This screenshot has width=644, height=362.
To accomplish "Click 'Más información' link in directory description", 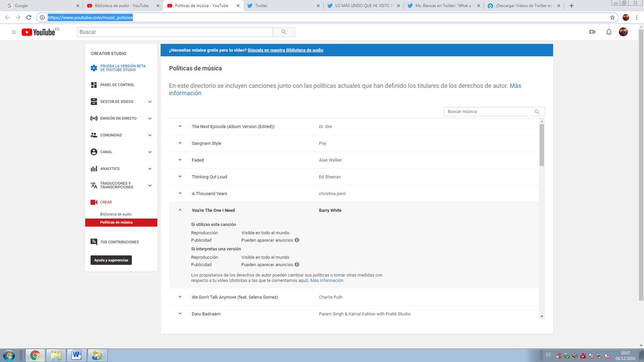I will [345, 89].
